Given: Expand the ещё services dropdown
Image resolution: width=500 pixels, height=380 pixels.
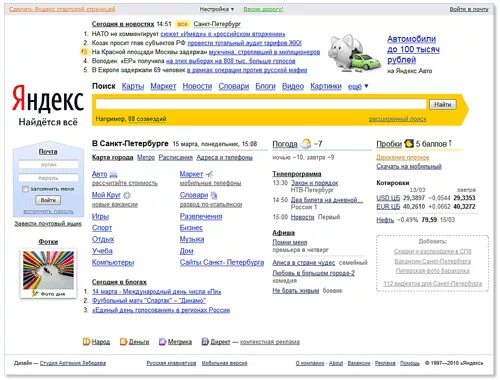Looking at the screenshot, I should pyautogui.click(x=358, y=87).
